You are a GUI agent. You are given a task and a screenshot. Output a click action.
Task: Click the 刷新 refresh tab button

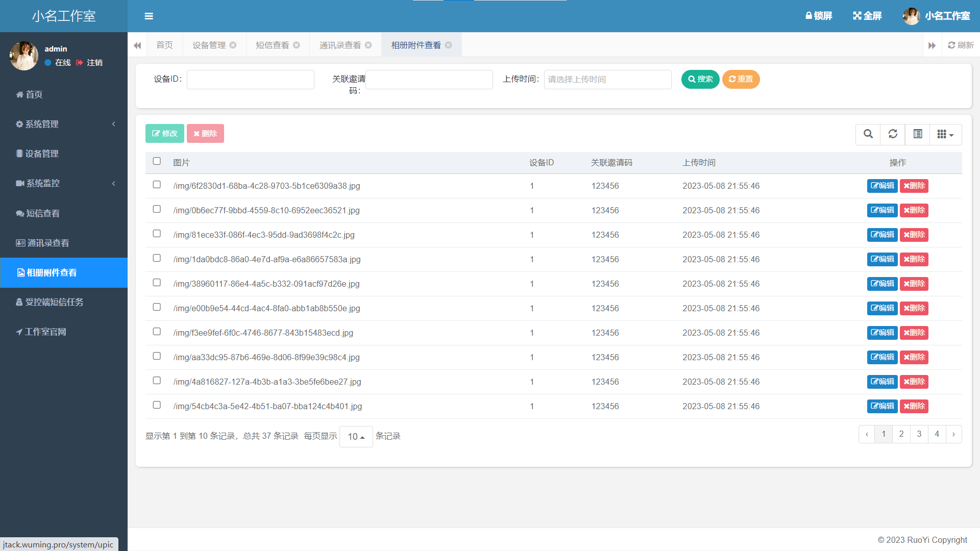tap(961, 45)
